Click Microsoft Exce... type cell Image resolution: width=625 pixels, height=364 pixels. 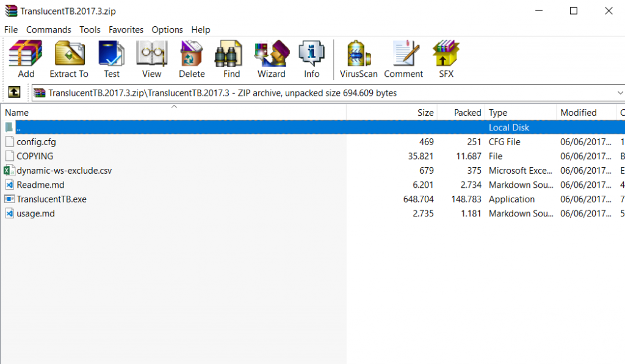[521, 171]
